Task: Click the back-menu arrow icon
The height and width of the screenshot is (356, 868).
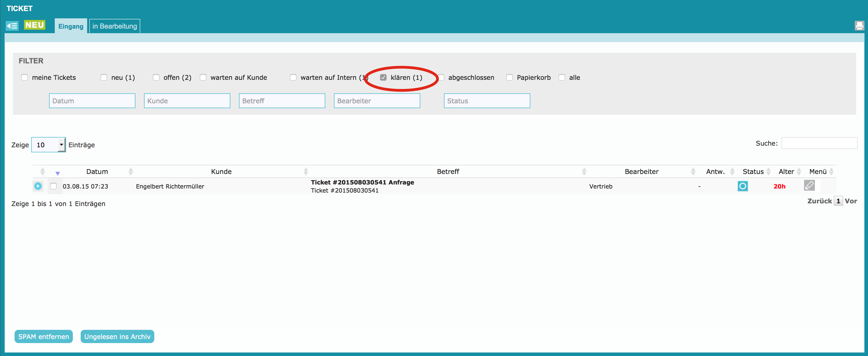Action: point(12,26)
